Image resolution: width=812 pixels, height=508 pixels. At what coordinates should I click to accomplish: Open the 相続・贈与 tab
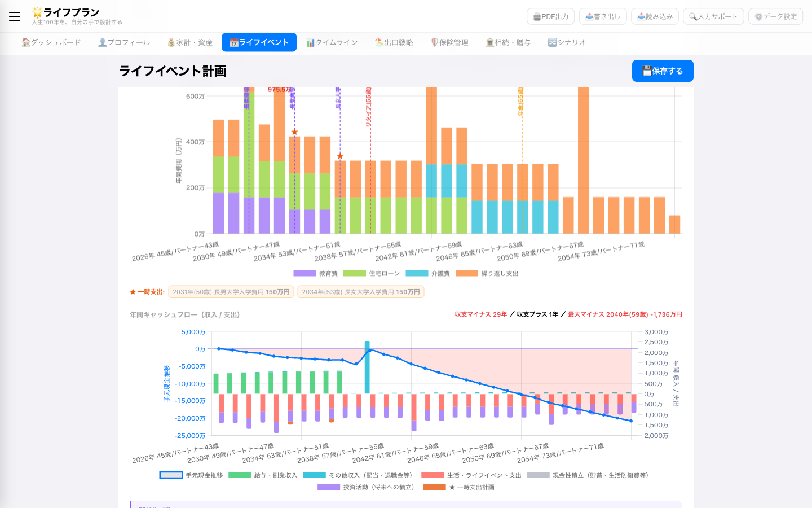[508, 42]
